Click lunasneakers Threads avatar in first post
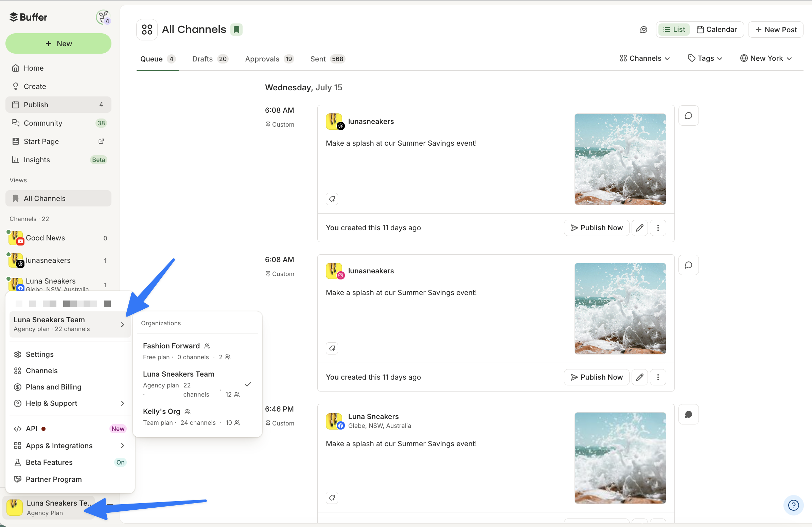The image size is (812, 527). point(335,122)
